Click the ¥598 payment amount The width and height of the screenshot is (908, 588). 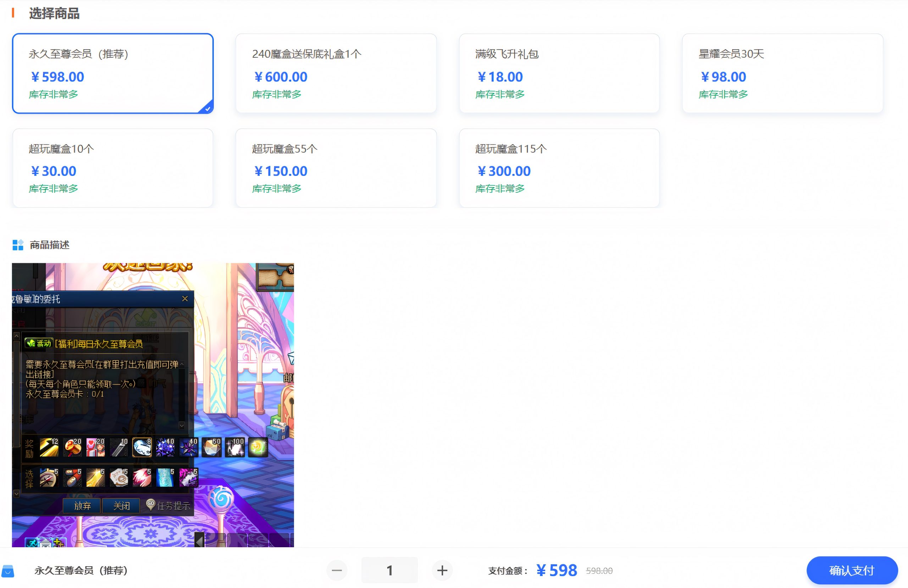click(x=557, y=570)
